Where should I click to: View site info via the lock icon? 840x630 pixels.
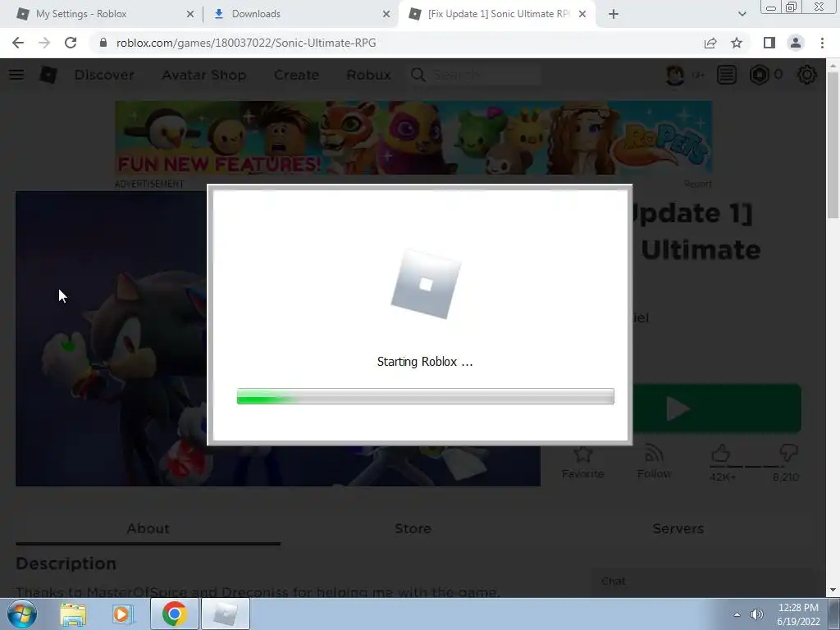click(x=103, y=43)
